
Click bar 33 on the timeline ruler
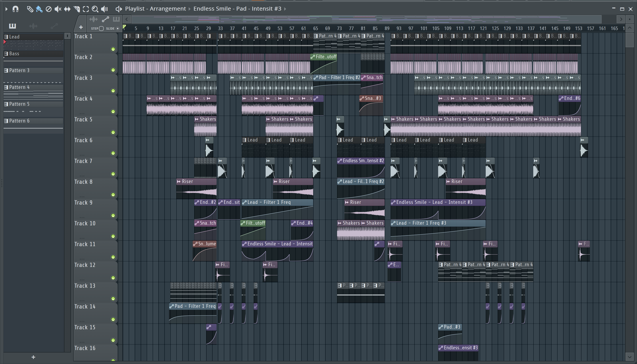click(x=220, y=29)
